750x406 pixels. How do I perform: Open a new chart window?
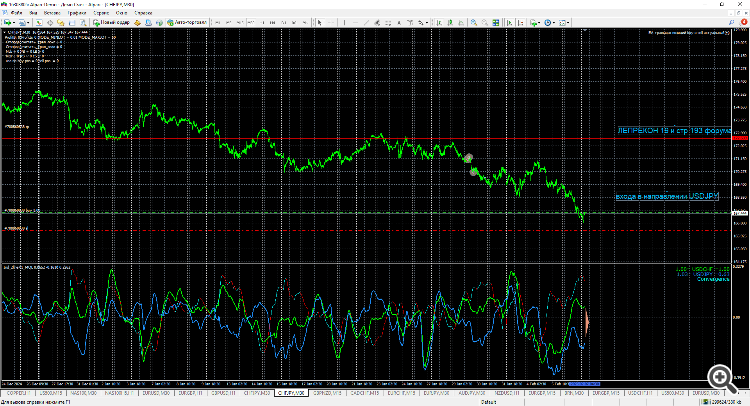tap(7, 22)
